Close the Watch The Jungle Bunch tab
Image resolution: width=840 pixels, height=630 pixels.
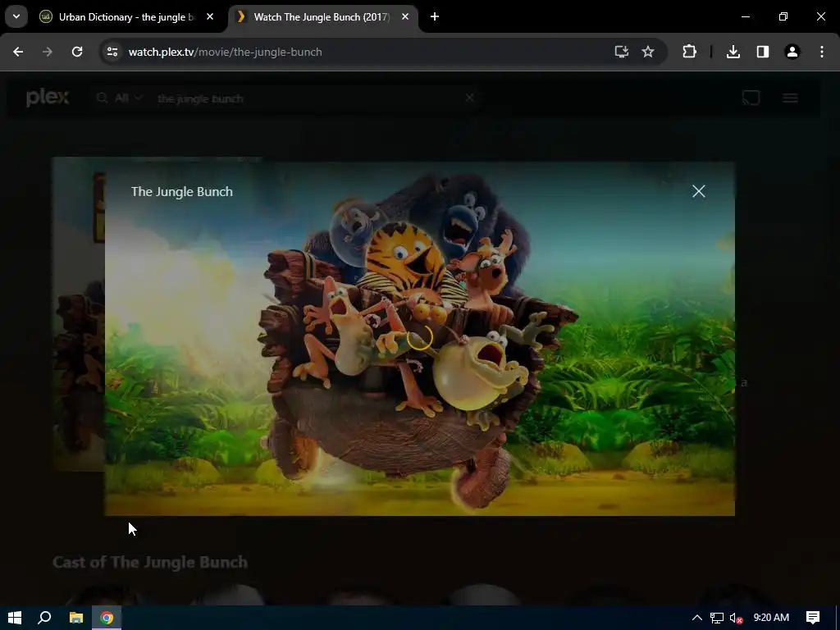tap(405, 17)
